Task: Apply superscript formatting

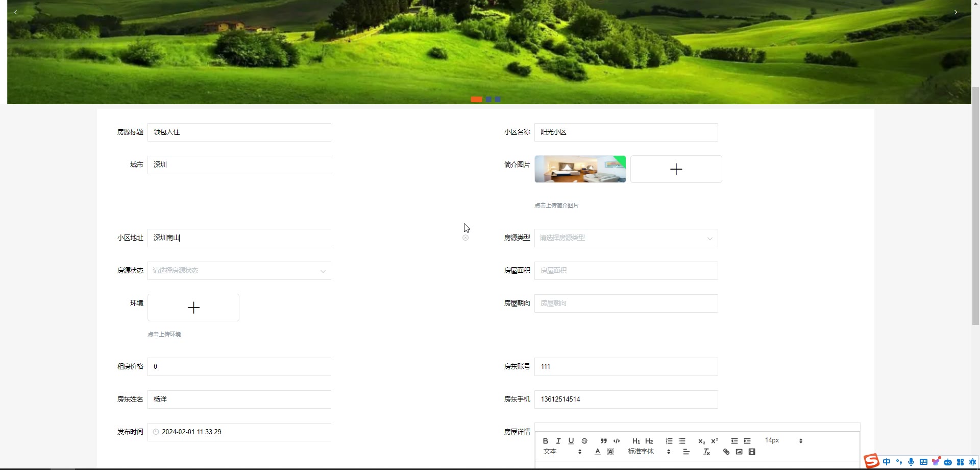Action: (715, 441)
